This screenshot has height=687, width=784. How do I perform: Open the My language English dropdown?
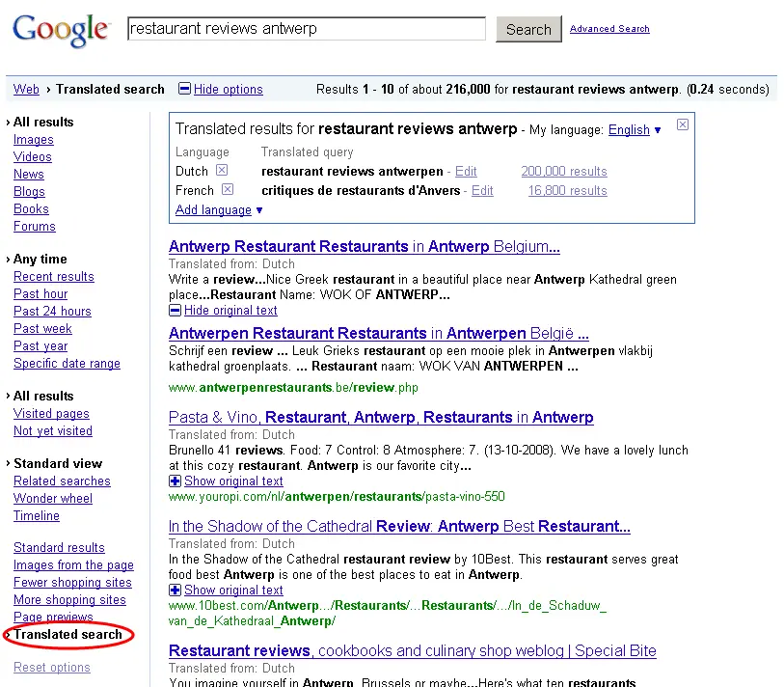(x=635, y=130)
